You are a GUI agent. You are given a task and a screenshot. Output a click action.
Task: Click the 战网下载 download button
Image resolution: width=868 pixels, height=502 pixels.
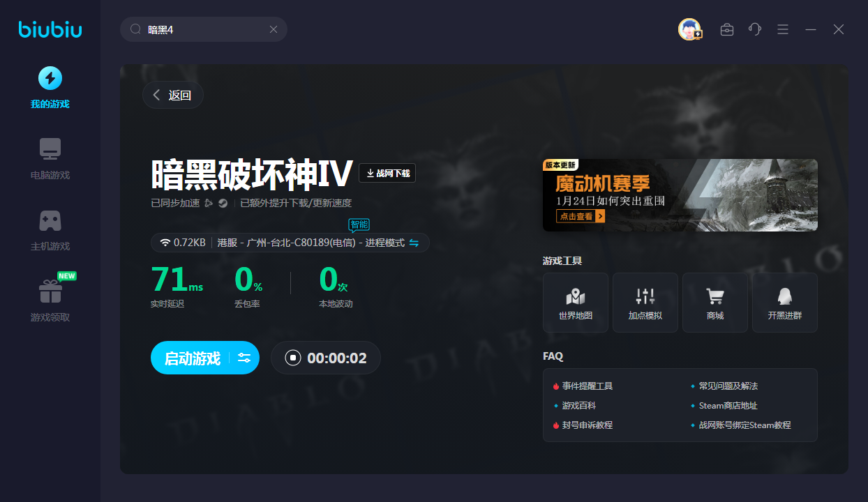pyautogui.click(x=387, y=173)
